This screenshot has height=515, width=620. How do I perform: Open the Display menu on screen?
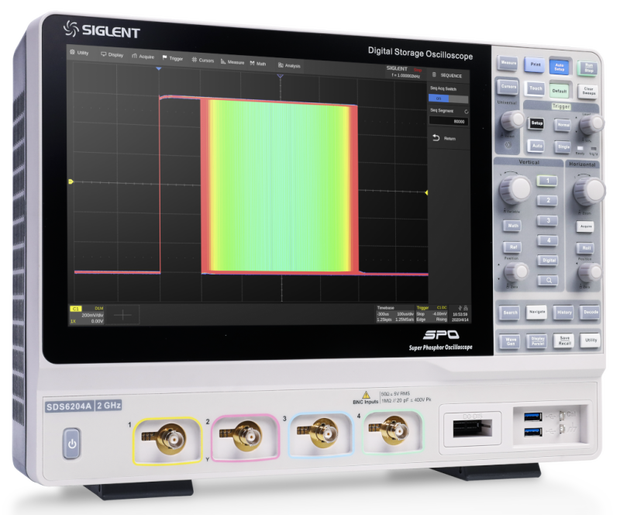[112, 55]
